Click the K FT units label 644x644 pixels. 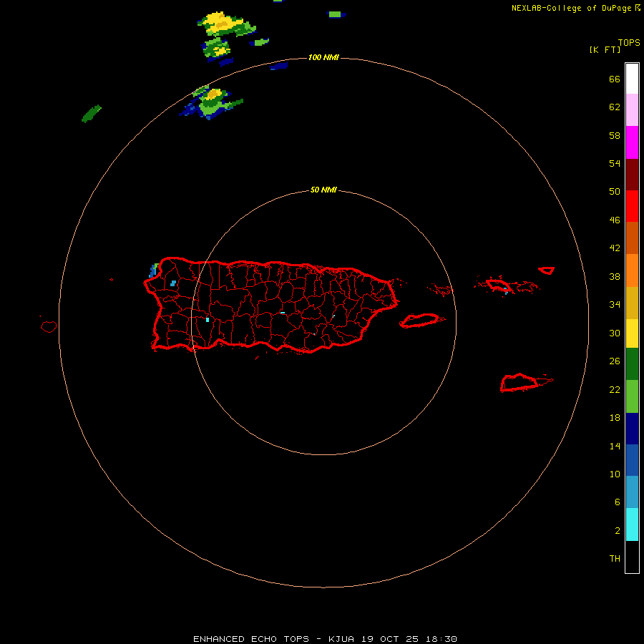[605, 49]
